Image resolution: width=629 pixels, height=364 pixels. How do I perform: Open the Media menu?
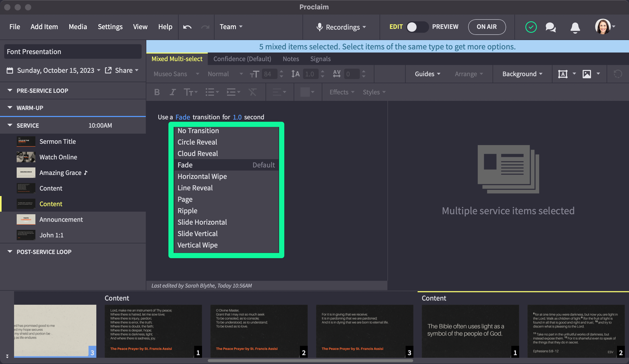pos(78,27)
